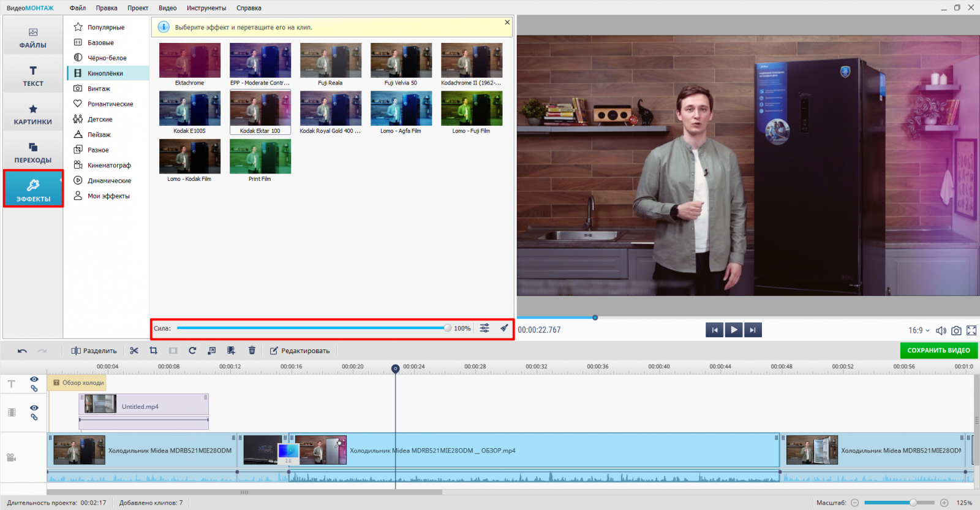Toggle visibility of the overlay video track

tap(34, 408)
